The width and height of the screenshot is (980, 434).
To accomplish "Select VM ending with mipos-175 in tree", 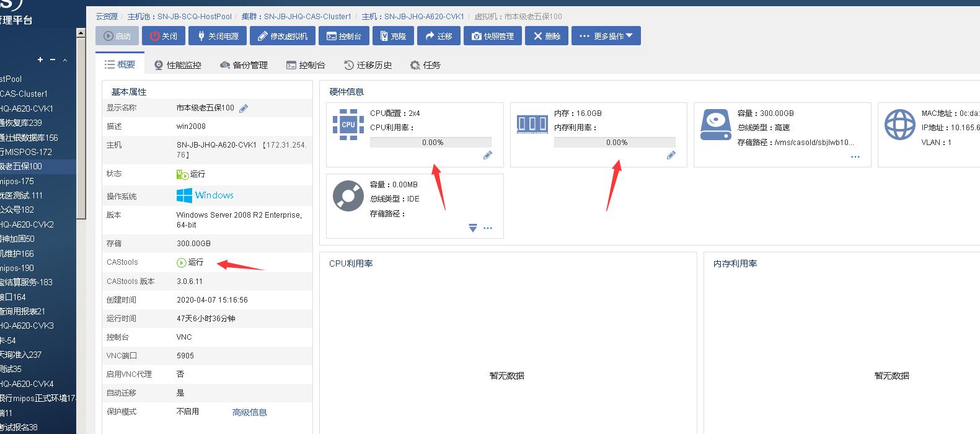I will pyautogui.click(x=17, y=181).
